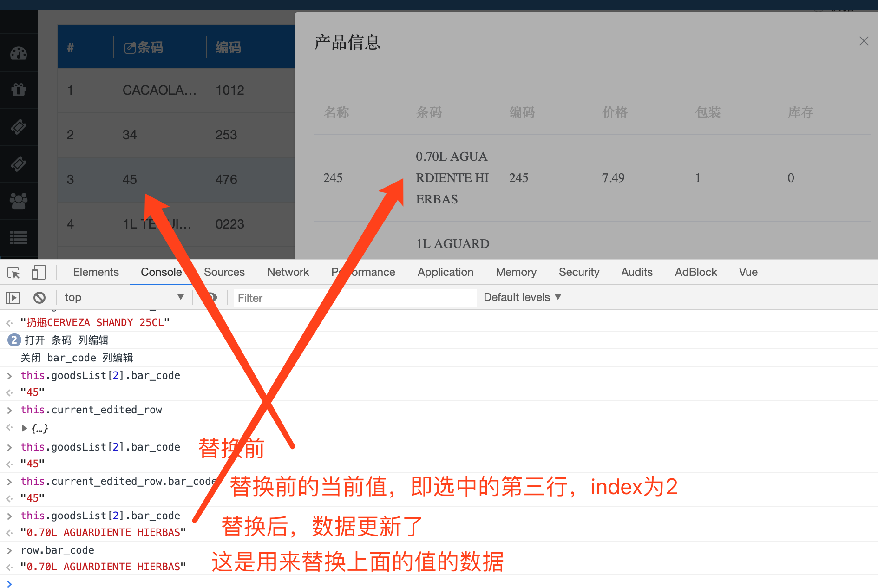Close the 产品信息 product dialog
Screen dimensions: 878x588
[x=864, y=41]
